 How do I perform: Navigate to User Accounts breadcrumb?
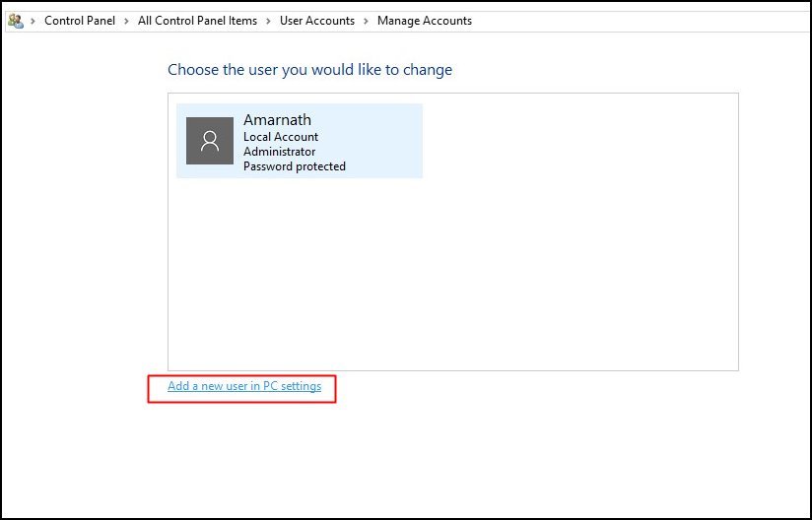317,21
